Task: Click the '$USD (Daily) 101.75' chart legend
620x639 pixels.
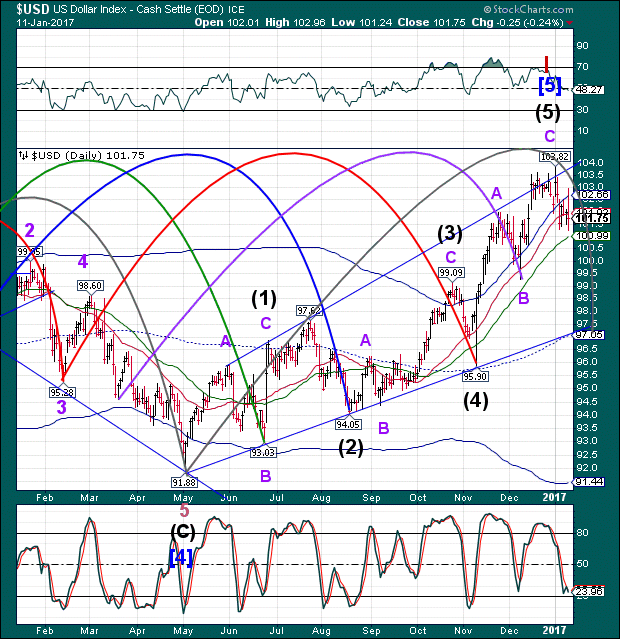Action: click(x=82, y=155)
